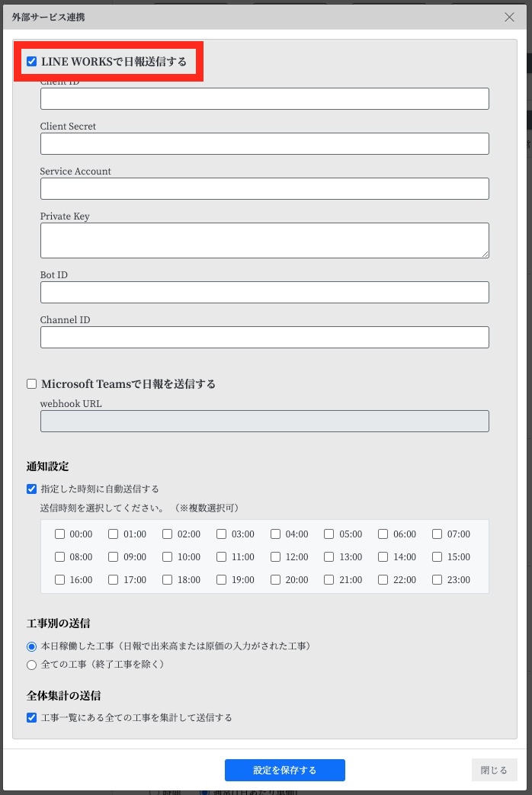Click the Channel ID input field
Viewport: 532px width, 795px height.
point(264,337)
